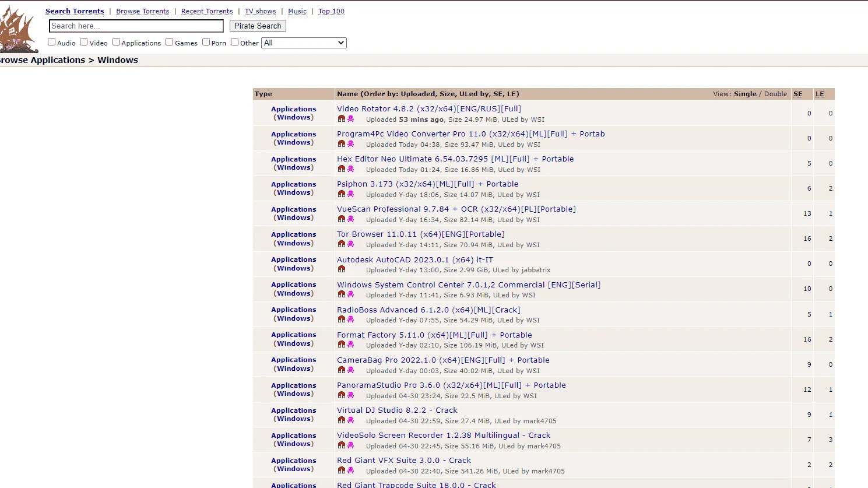Screen dimensions: 868x488
Task: Click the pink skull icon on the Windows System Control Center row
Action: coord(351,294)
